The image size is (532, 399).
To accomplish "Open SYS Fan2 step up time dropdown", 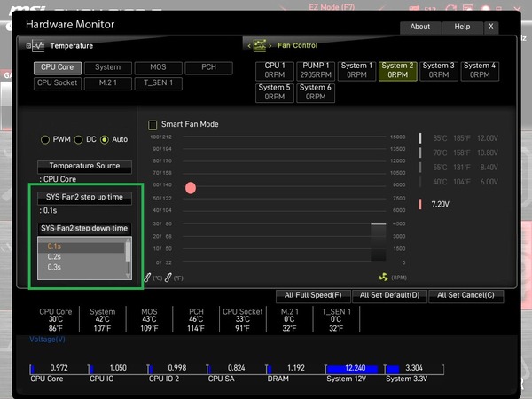I will click(x=84, y=197).
